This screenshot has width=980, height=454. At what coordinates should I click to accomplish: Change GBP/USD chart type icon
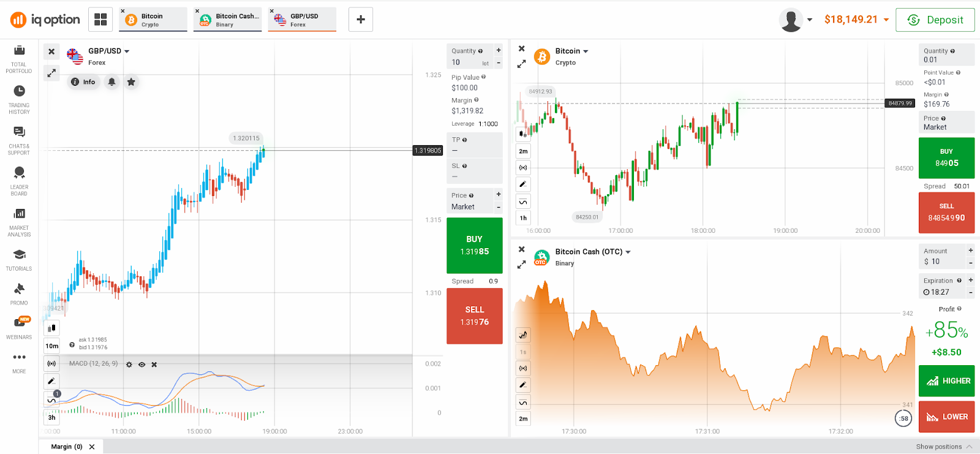point(51,328)
